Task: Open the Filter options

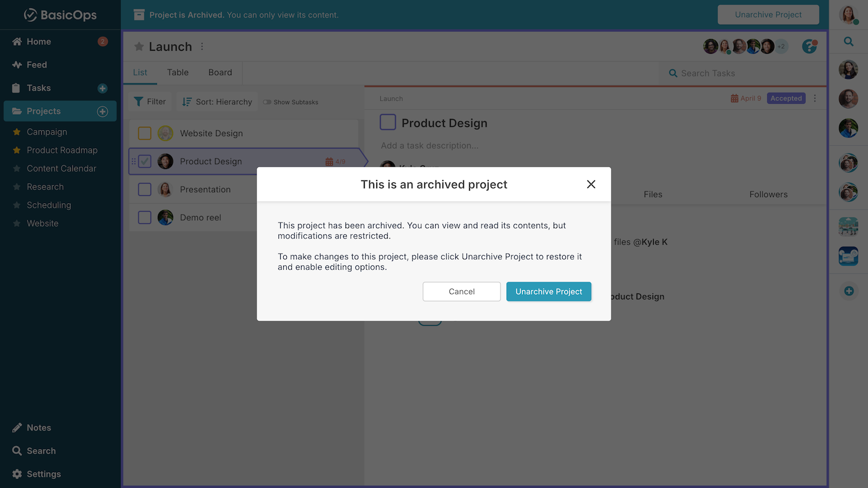Action: [x=150, y=102]
